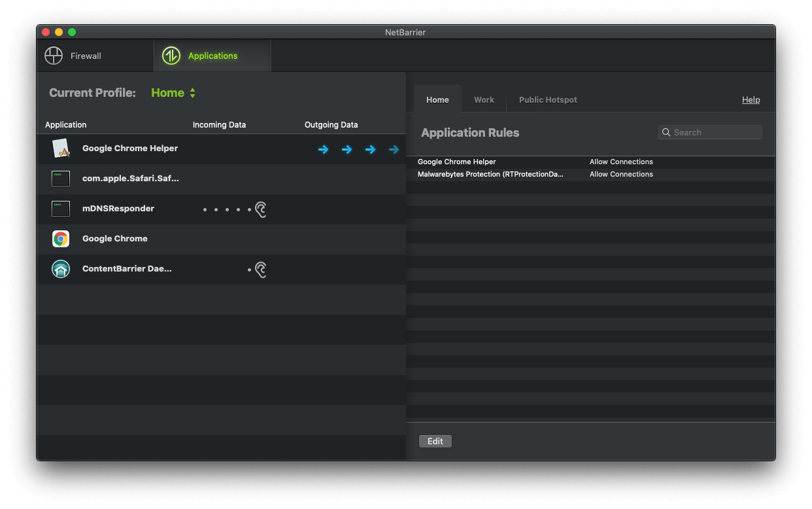This screenshot has height=509, width=812.
Task: Click Allow Connections for Malwarebytes Protection
Action: 621,174
